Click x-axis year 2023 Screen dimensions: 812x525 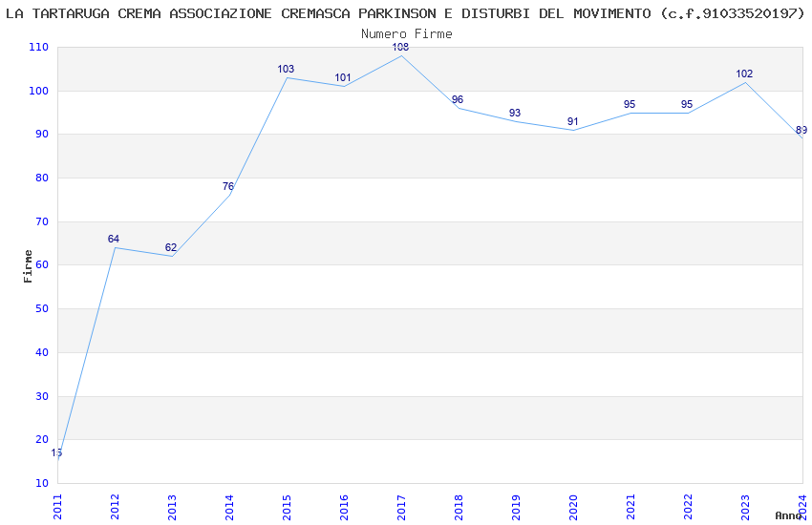pyautogui.click(x=745, y=508)
